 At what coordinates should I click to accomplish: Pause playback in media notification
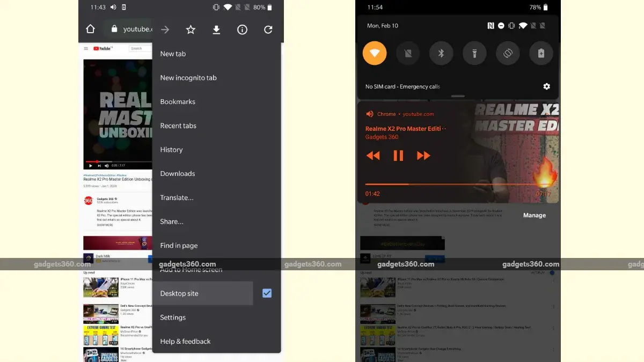click(x=398, y=156)
